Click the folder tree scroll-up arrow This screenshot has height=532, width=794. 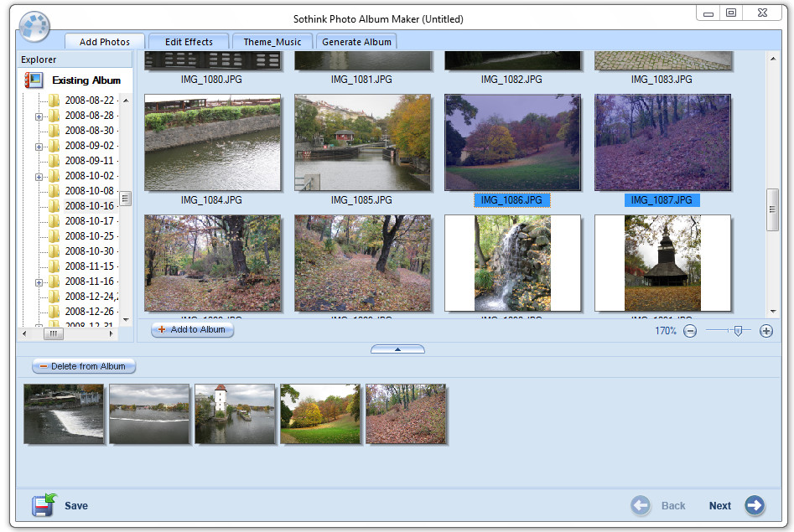[126, 101]
